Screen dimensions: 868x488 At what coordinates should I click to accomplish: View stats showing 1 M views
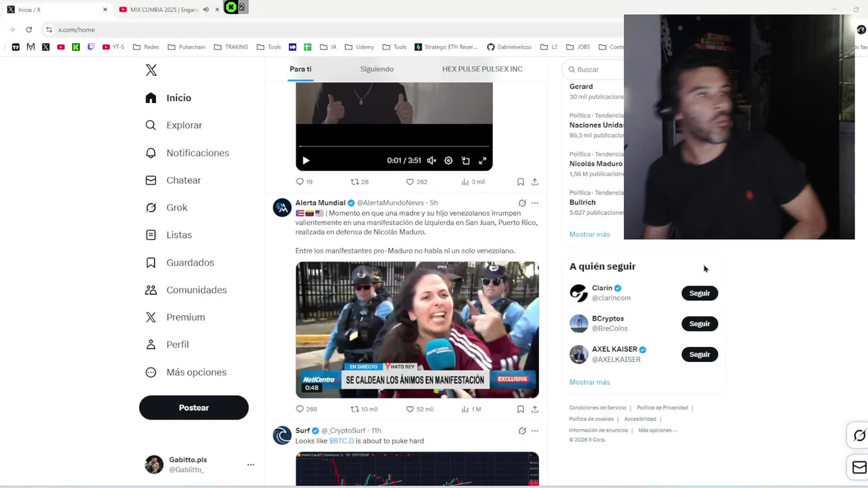(x=471, y=409)
